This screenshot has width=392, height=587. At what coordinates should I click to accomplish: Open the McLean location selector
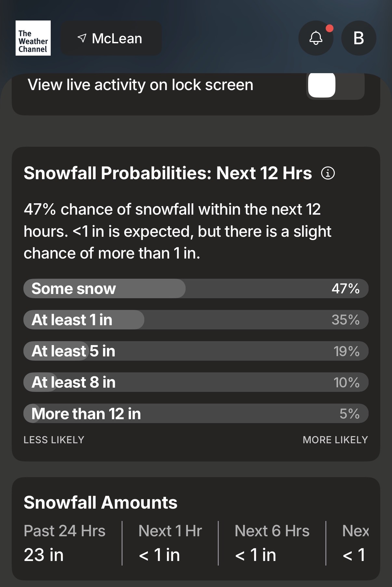pyautogui.click(x=111, y=38)
